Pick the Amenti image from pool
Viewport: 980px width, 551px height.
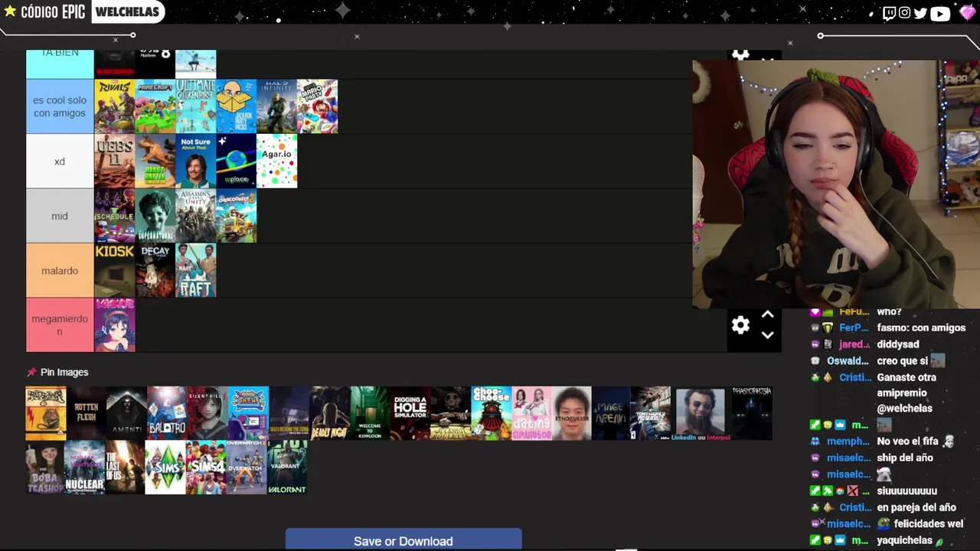[x=127, y=413]
